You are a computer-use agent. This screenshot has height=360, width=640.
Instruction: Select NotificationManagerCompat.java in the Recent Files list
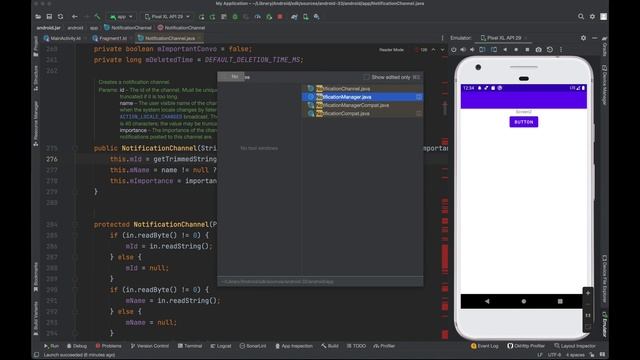pyautogui.click(x=362, y=105)
